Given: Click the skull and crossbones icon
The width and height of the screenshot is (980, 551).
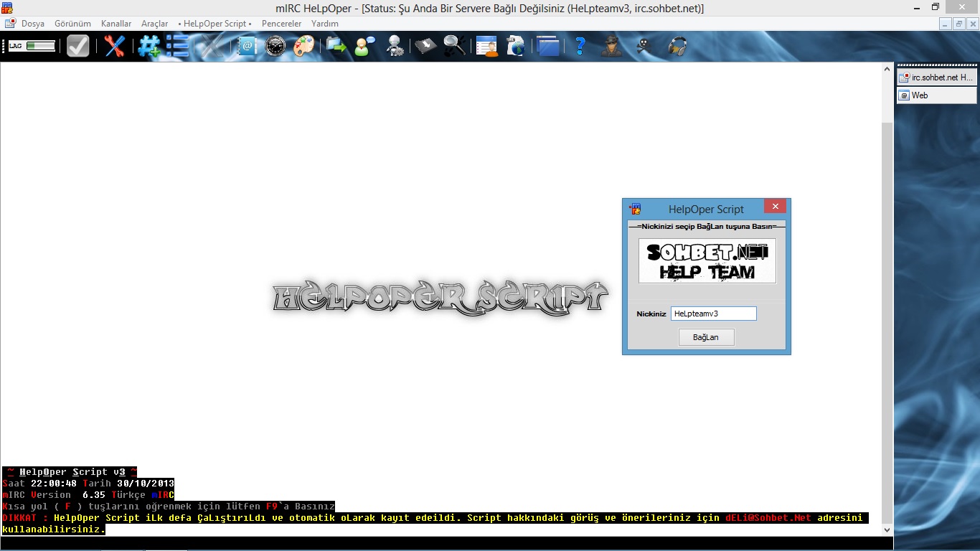Looking at the screenshot, I should [644, 46].
